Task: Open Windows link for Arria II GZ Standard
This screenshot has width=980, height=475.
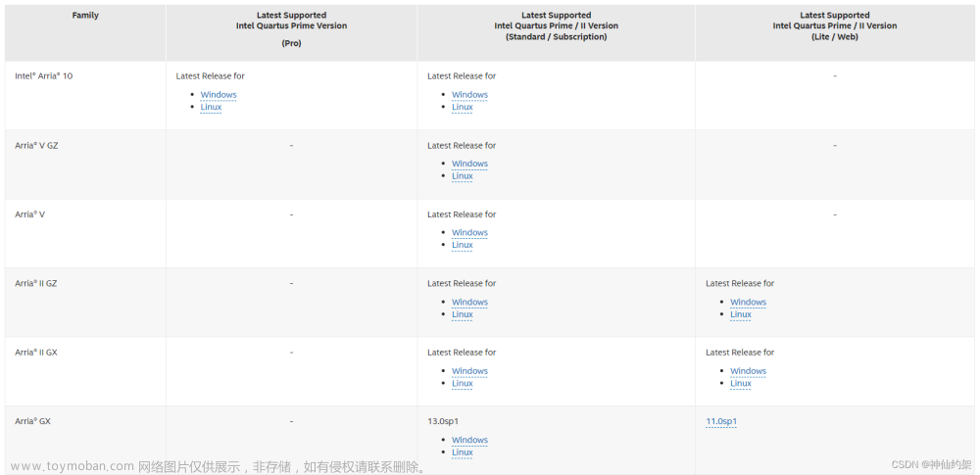Action: coord(469,302)
